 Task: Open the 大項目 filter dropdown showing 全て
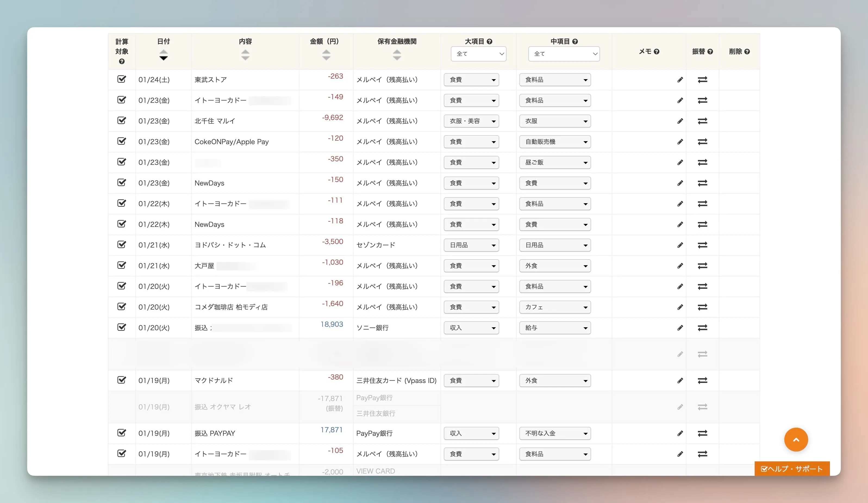479,54
